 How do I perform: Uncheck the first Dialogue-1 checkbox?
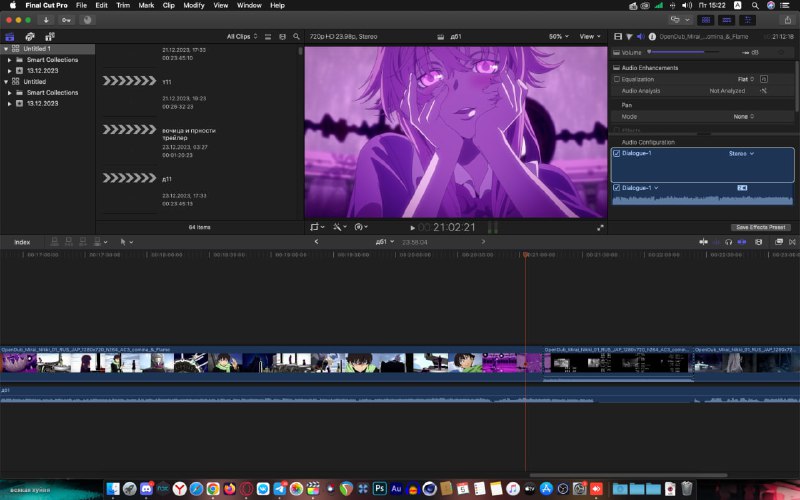click(616, 154)
